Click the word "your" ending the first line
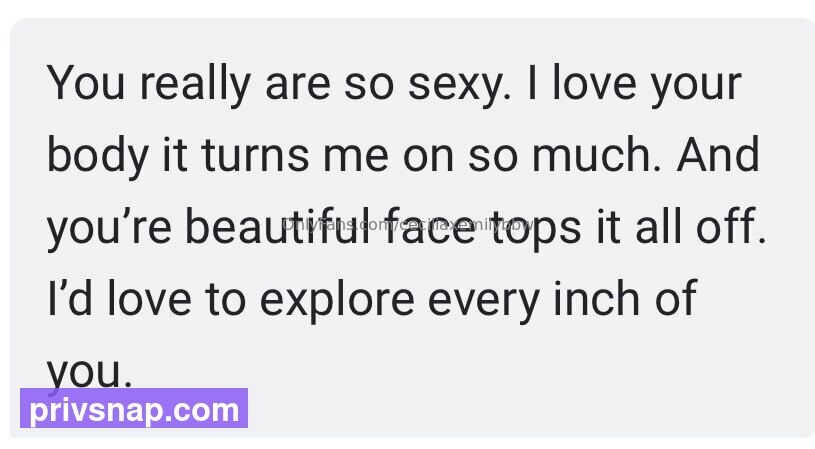The image size is (815, 449). point(695,83)
